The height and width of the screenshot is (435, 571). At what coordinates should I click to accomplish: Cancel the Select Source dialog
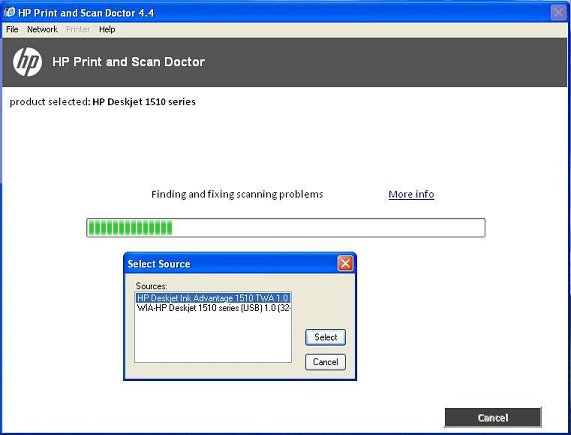click(x=325, y=362)
